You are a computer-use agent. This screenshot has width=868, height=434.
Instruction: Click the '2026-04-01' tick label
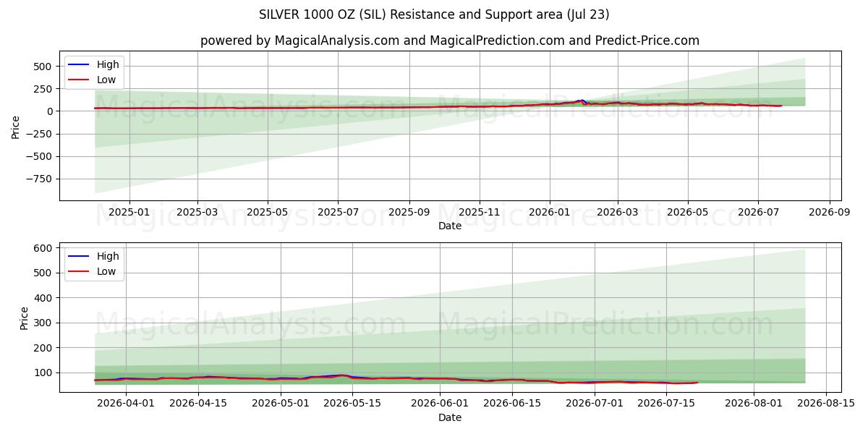pyautogui.click(x=126, y=404)
